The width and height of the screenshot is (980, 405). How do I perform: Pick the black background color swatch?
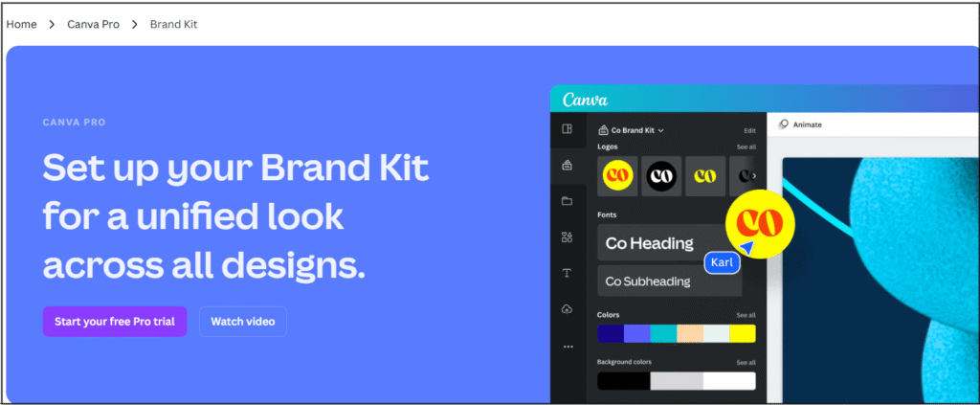(624, 381)
